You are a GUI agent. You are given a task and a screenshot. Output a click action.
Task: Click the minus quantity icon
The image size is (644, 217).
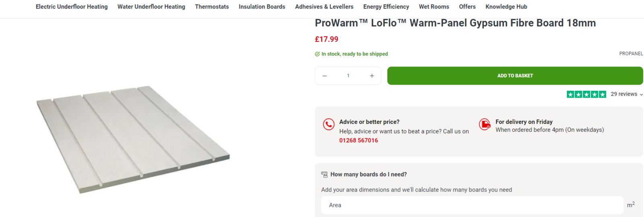325,76
